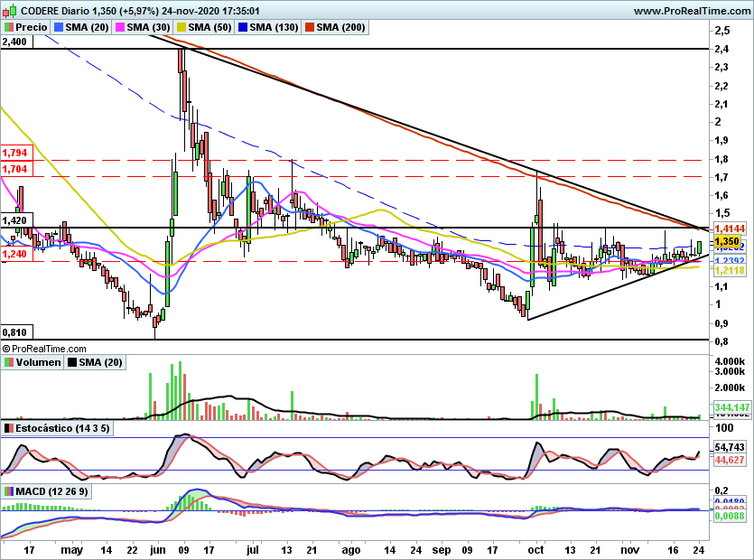
Task: Select the yellow 1,350 current price tag
Action: (727, 242)
